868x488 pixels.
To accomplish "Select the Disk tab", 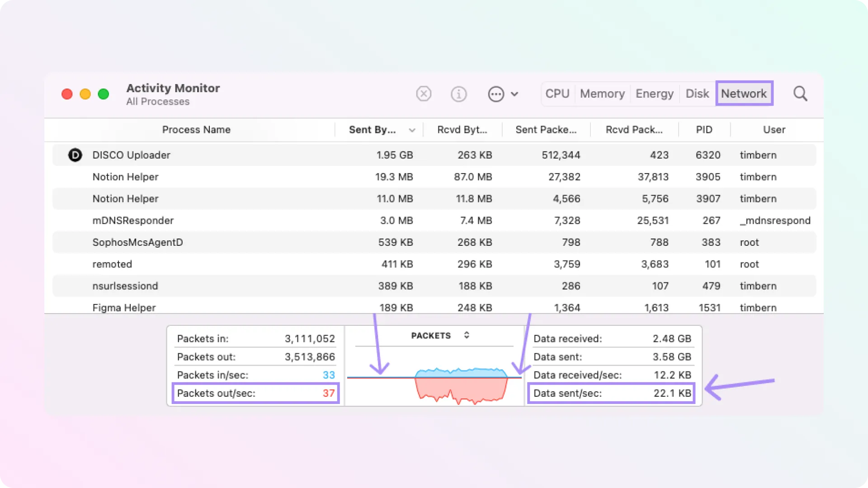I will [x=697, y=94].
